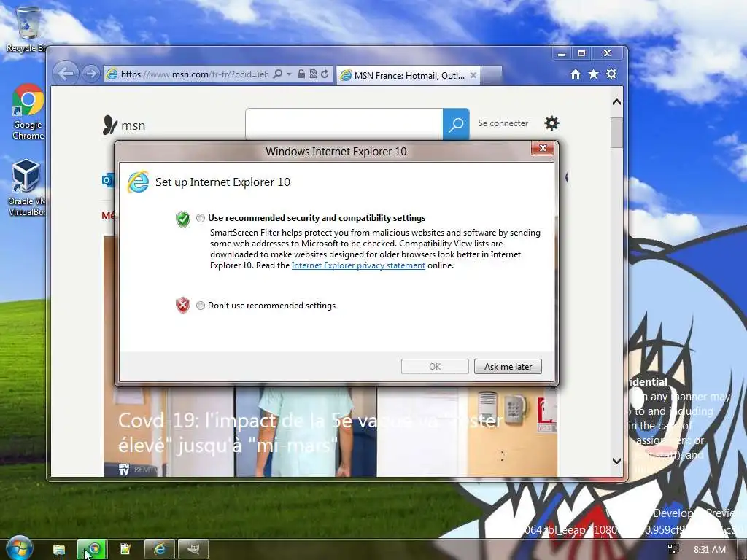
Task: Click the green shield recommended icon
Action: [x=183, y=219]
